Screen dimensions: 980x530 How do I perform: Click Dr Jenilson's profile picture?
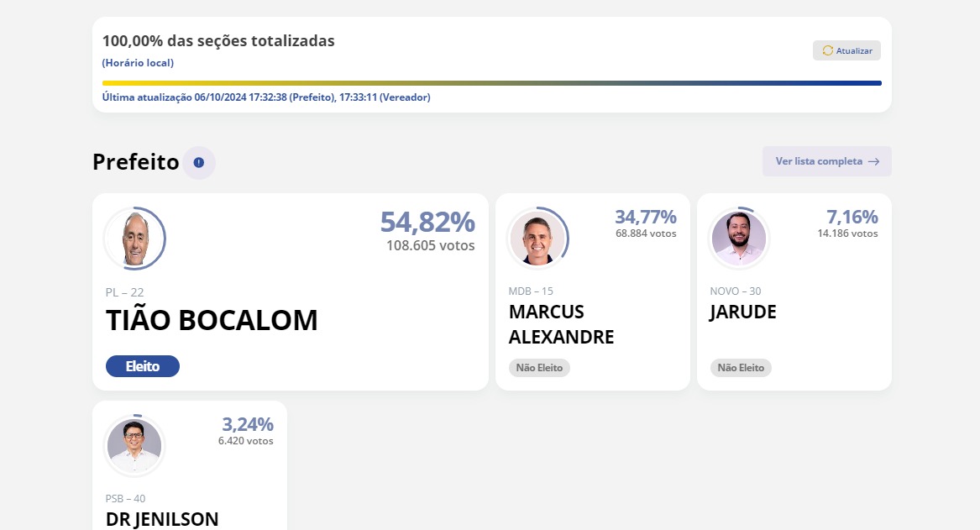click(x=135, y=446)
